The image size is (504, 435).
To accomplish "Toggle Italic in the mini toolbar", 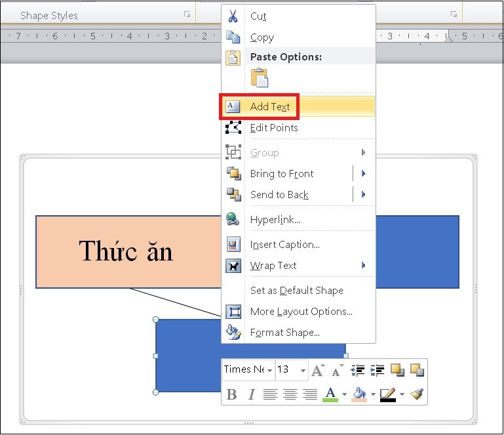I will click(x=252, y=394).
